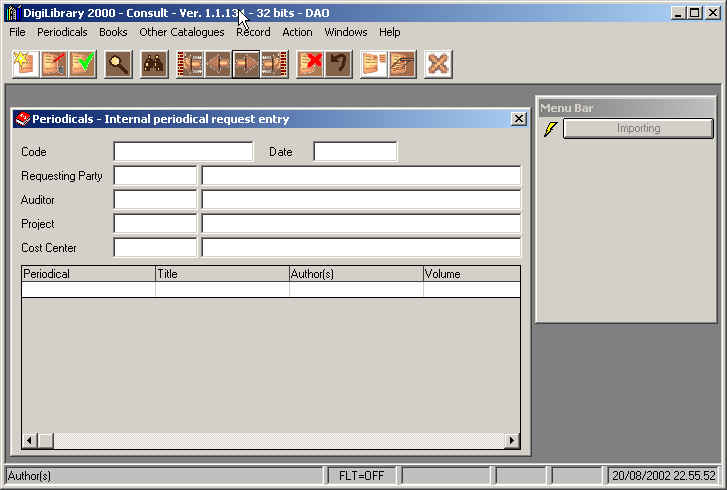Click the Importing button
Screen dimensions: 727x490
638,128
